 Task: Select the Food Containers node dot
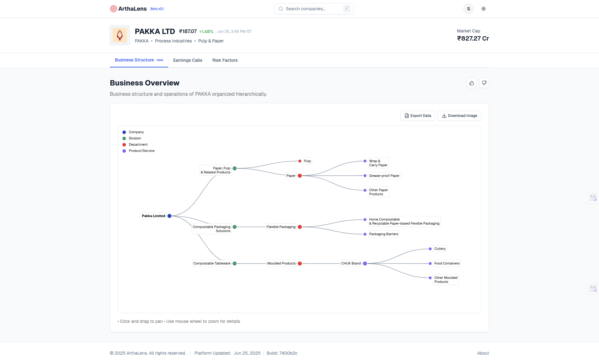430,264
